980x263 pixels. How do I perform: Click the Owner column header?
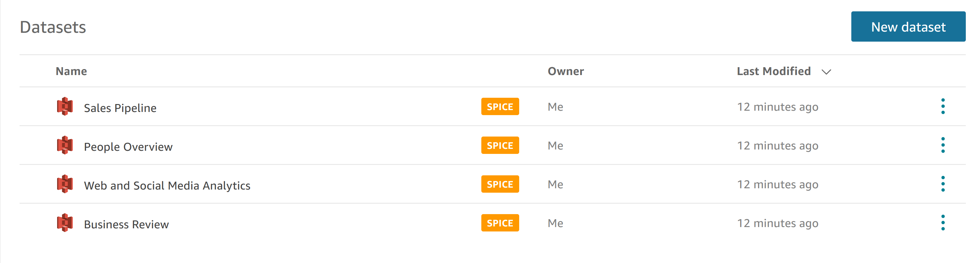(x=566, y=71)
